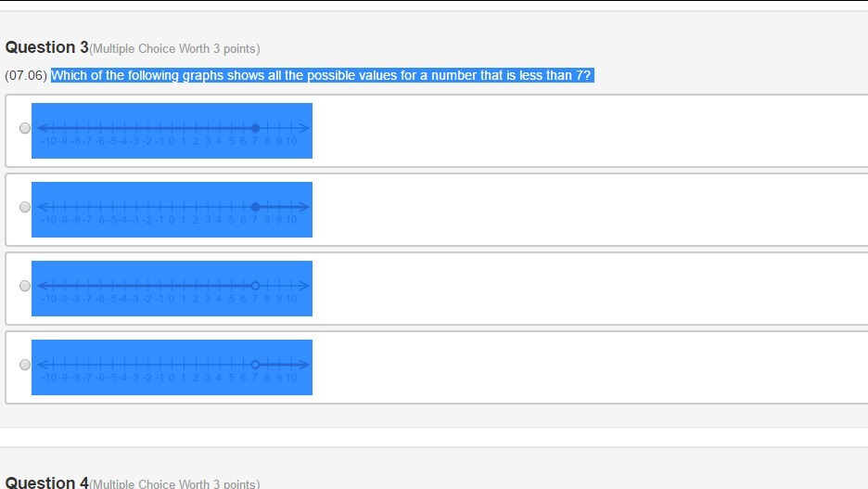Select the second answer's radio button
The image size is (868, 489).
(24, 207)
